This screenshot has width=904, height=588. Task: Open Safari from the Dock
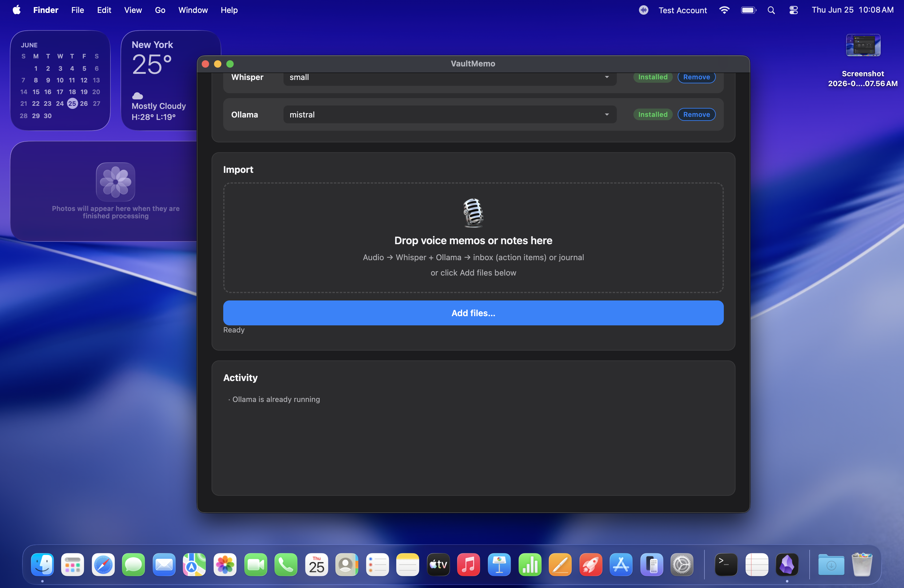coord(103,564)
